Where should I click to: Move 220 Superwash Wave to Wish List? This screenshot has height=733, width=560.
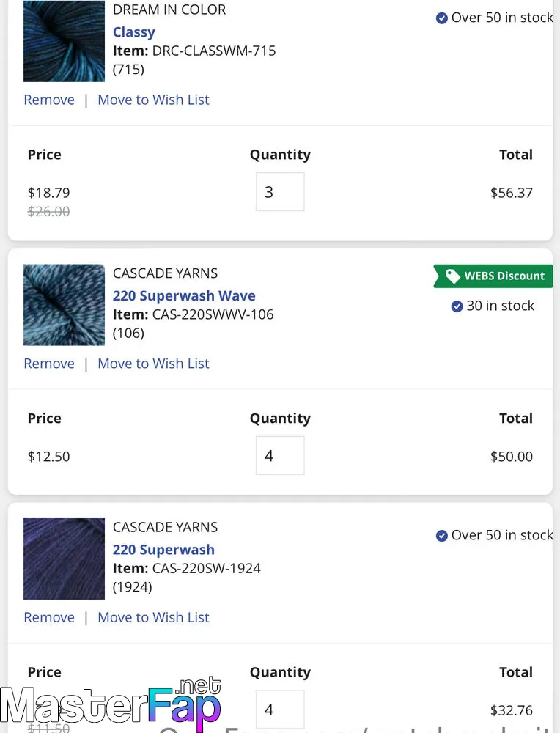coord(153,364)
